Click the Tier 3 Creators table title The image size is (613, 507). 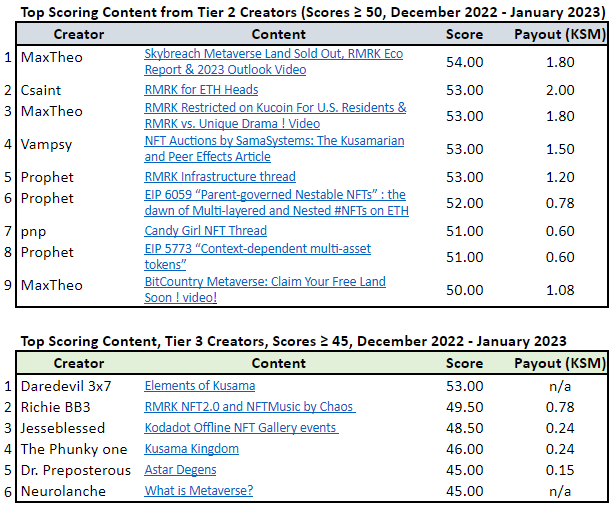pyautogui.click(x=293, y=341)
